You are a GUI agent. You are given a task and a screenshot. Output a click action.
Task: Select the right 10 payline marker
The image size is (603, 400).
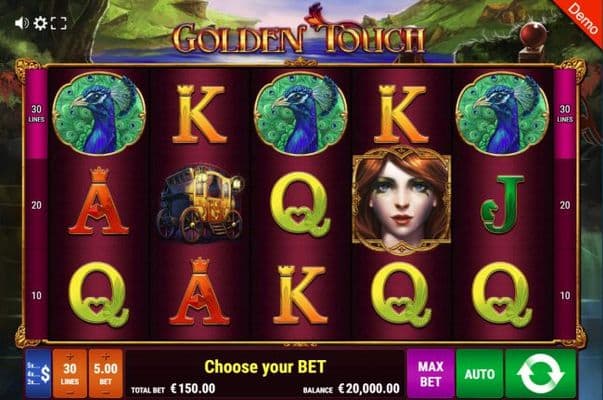tap(565, 295)
